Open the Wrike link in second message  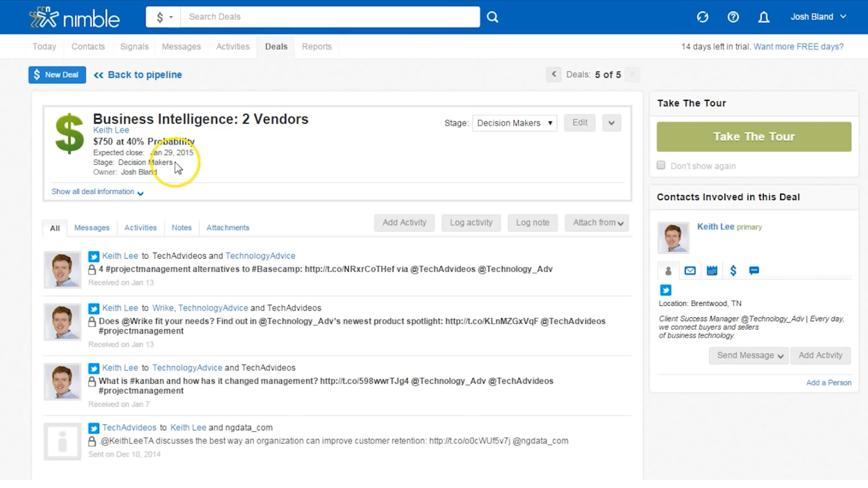tap(163, 308)
